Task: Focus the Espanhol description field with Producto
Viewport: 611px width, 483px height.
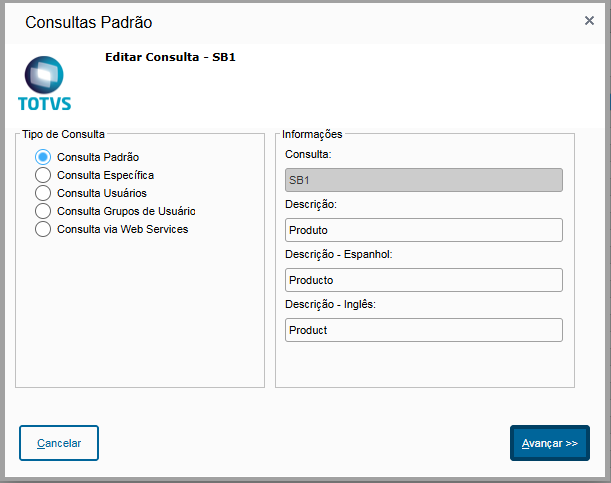Action: tap(424, 280)
